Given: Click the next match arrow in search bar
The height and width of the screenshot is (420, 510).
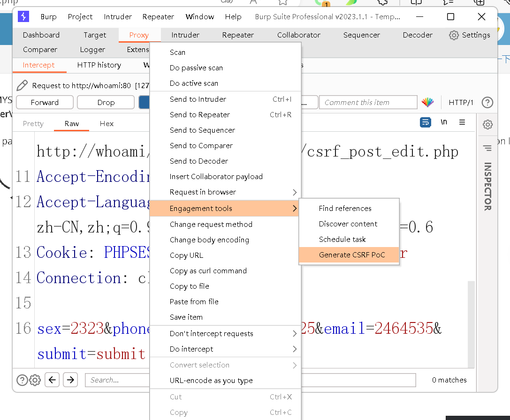Looking at the screenshot, I should point(70,380).
